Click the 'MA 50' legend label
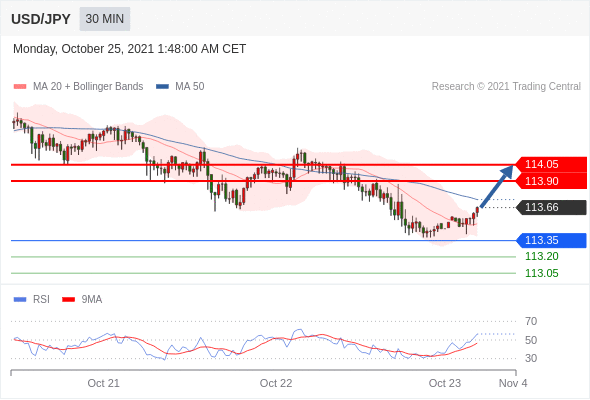Image resolution: width=590 pixels, height=400 pixels. pos(190,87)
